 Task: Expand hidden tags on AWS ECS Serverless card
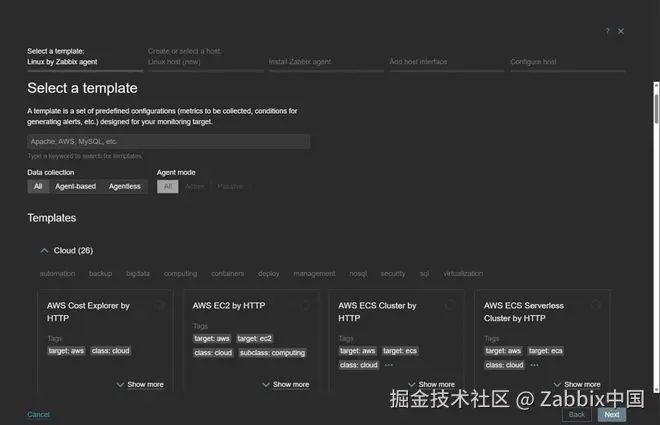coord(534,365)
